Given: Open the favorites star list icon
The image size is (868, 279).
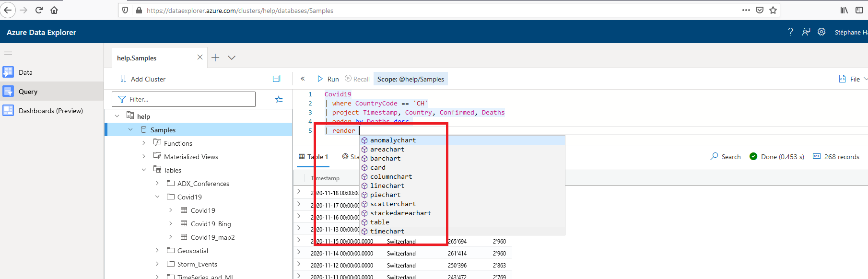Looking at the screenshot, I should [279, 99].
